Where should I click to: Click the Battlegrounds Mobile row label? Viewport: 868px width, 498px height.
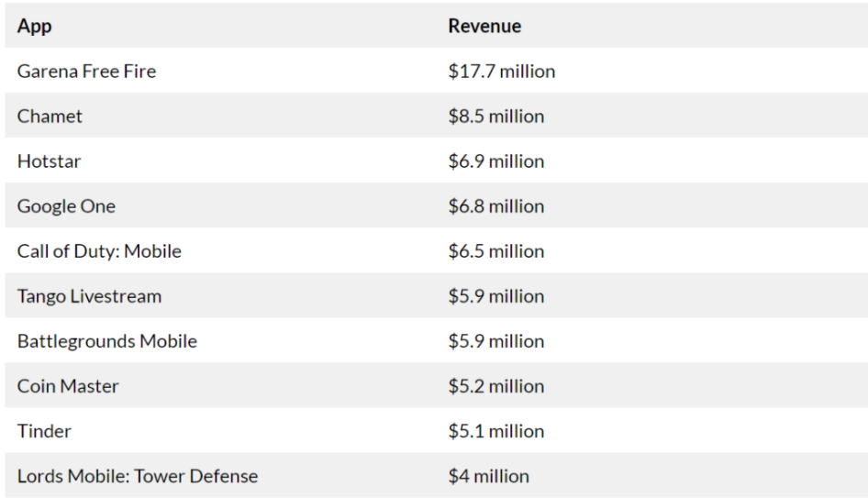pos(106,340)
